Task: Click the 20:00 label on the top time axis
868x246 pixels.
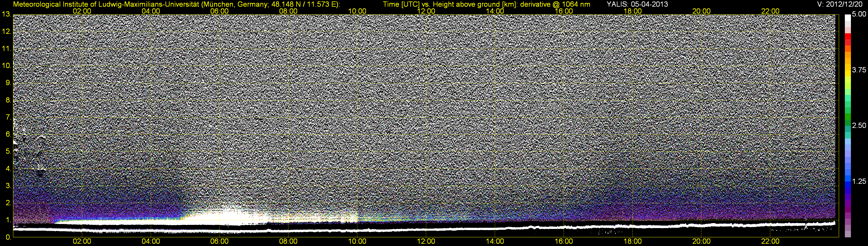Action: click(702, 11)
